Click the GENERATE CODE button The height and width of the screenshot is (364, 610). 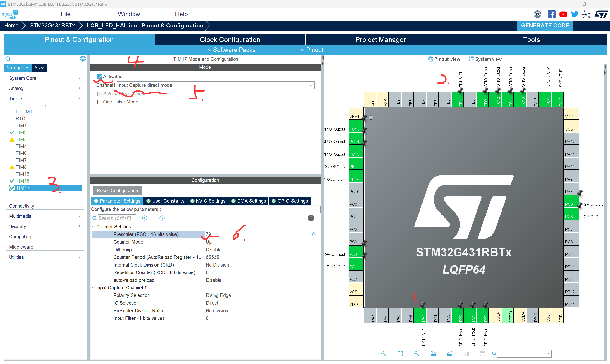click(x=545, y=26)
